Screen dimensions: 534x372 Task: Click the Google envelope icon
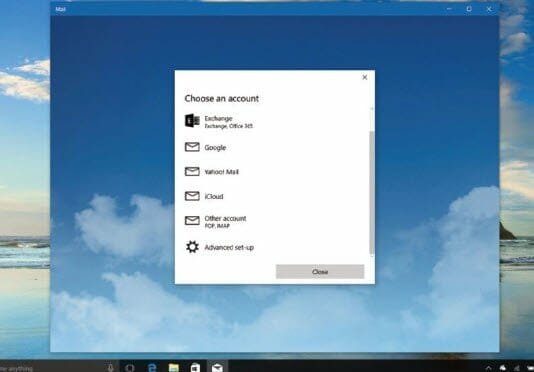coord(192,147)
